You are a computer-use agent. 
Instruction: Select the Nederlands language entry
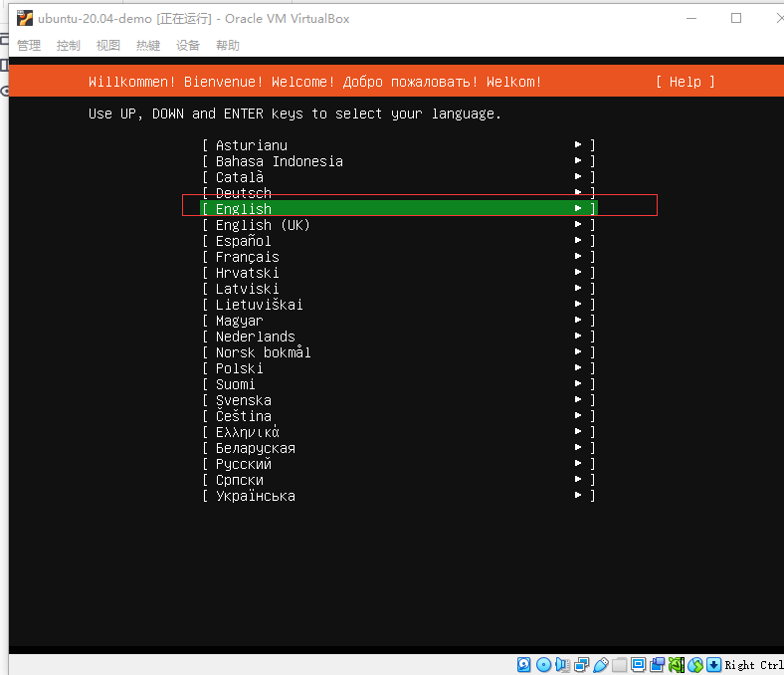pos(399,337)
